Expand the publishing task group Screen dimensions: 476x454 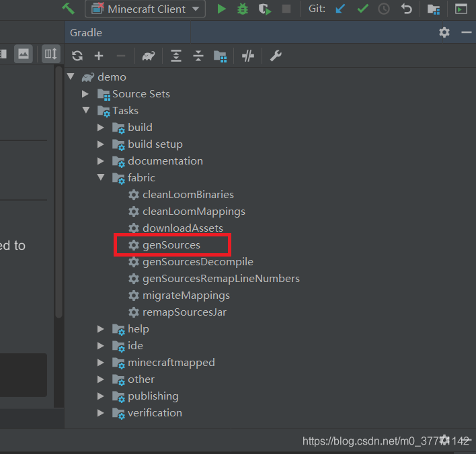[100, 396]
